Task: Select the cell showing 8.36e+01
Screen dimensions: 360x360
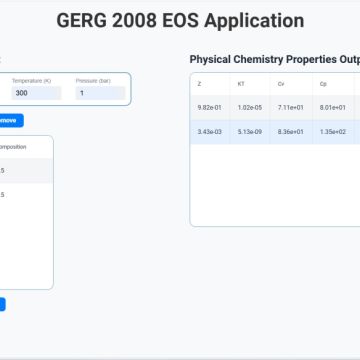Action: [291, 132]
